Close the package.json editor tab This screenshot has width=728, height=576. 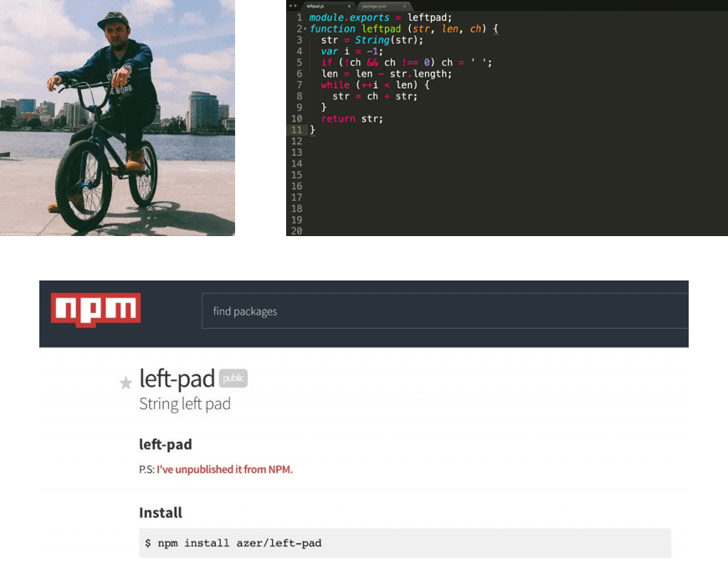tap(404, 6)
